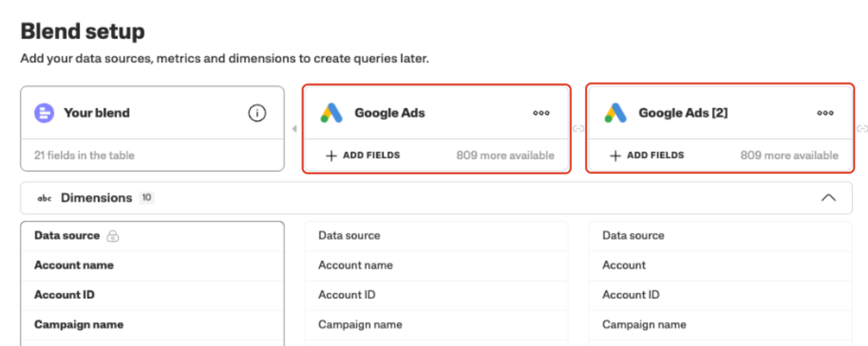Image resolution: width=868 pixels, height=346 pixels.
Task: Select the bold Campaign name row in the blend column
Action: [152, 325]
